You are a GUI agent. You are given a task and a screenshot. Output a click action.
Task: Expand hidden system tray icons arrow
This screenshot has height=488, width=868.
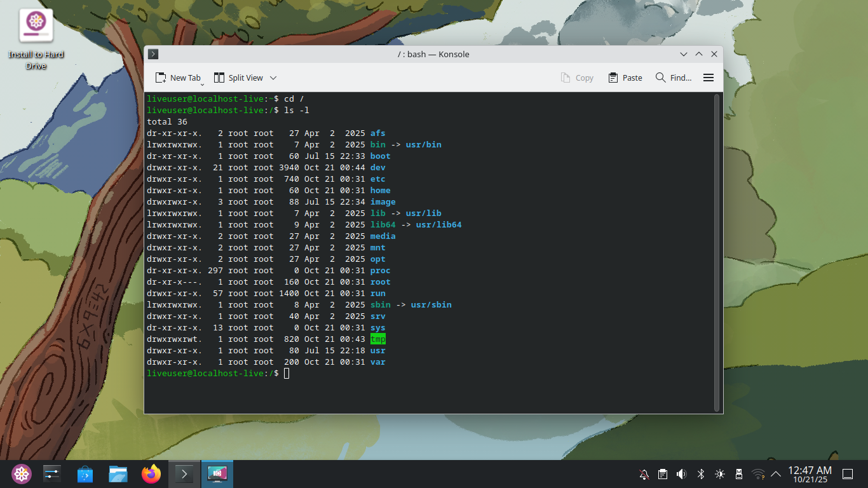[776, 474]
